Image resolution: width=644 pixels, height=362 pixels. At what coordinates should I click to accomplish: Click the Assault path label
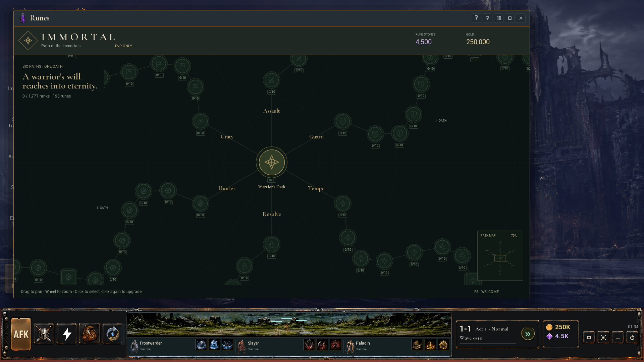coord(271,111)
